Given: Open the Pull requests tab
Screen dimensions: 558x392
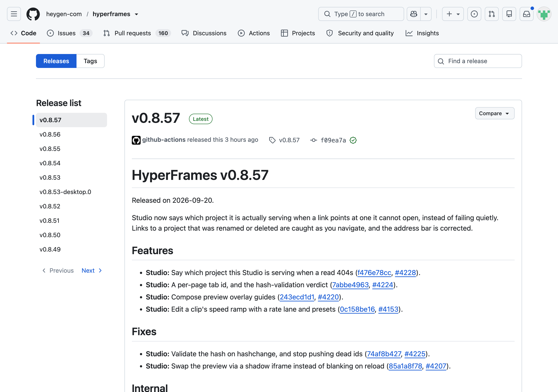Looking at the screenshot, I should (137, 33).
